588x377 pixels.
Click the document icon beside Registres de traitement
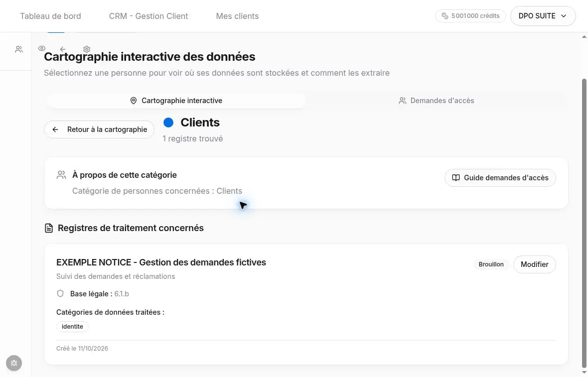coord(49,228)
